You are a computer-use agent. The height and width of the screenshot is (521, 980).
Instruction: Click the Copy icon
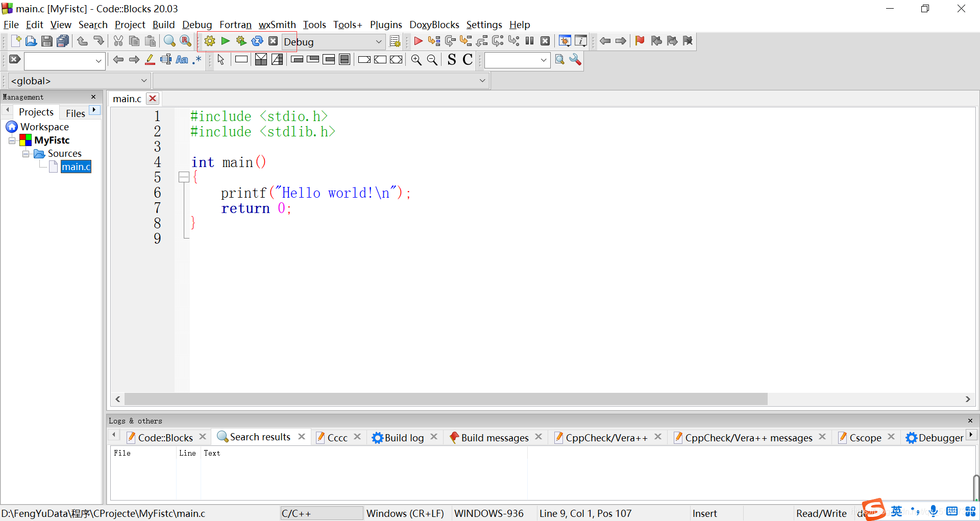pos(134,41)
